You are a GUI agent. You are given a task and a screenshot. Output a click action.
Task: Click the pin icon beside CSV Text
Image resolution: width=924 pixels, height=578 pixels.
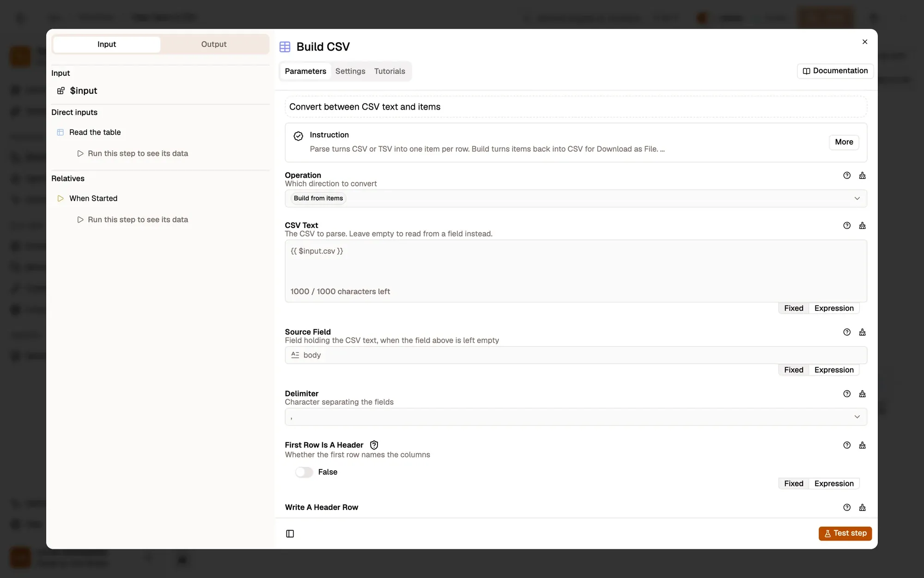(862, 226)
